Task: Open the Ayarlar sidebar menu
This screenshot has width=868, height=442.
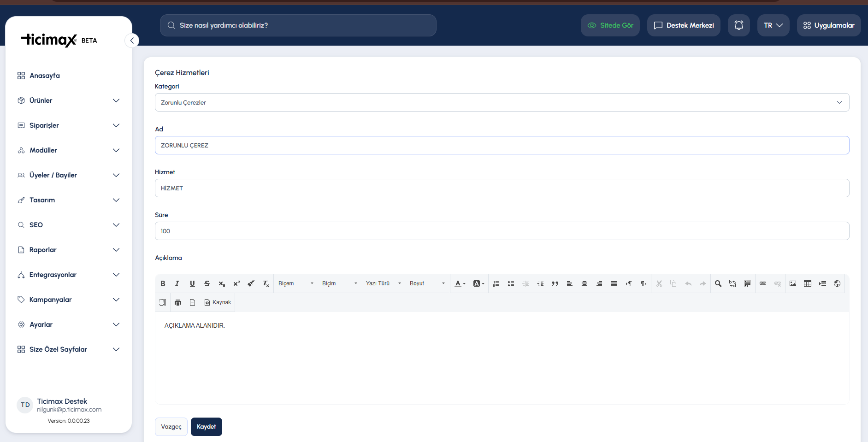Action: (x=69, y=324)
